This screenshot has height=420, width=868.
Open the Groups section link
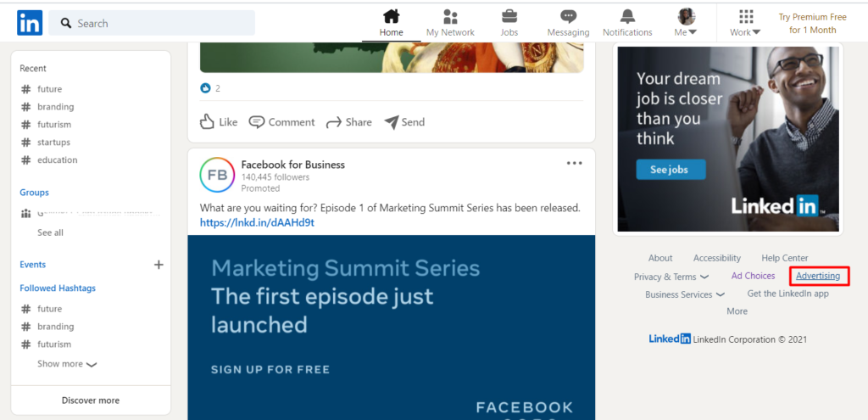pos(34,193)
